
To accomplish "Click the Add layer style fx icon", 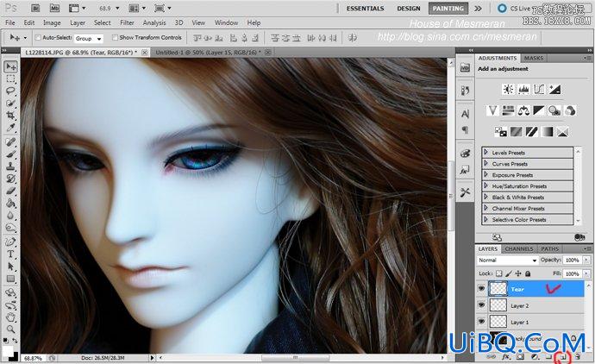I will click(506, 356).
